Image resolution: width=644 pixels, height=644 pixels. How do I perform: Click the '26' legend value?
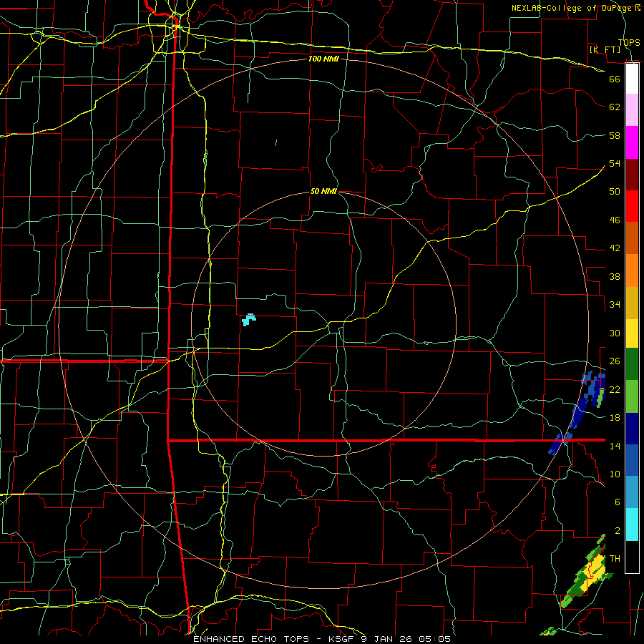coord(615,361)
